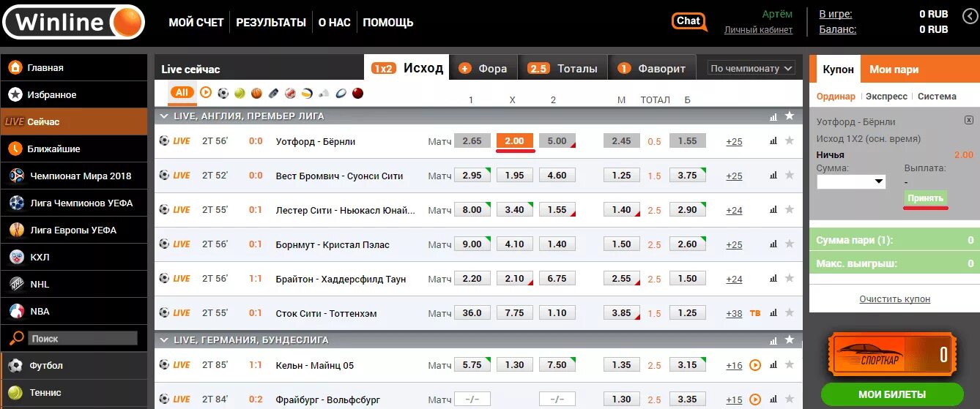This screenshot has height=409, width=980.
Task: Favorite entire Англия Премьер Лига with star
Action: [x=790, y=116]
